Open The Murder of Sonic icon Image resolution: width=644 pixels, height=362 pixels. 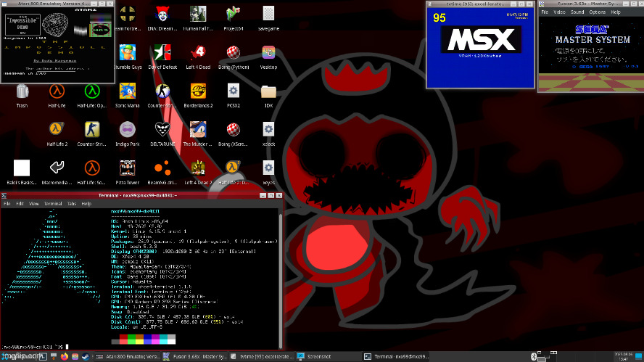pyautogui.click(x=198, y=130)
